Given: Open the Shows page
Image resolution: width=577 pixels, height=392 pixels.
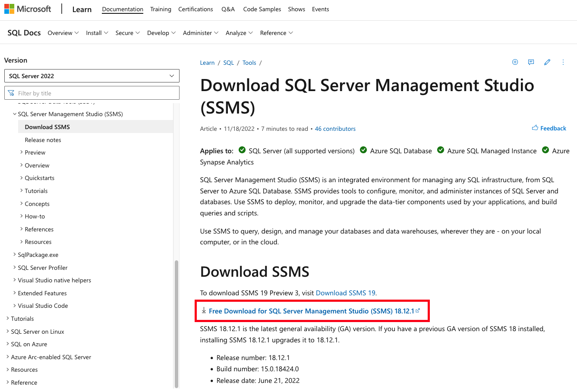Looking at the screenshot, I should 296,9.
